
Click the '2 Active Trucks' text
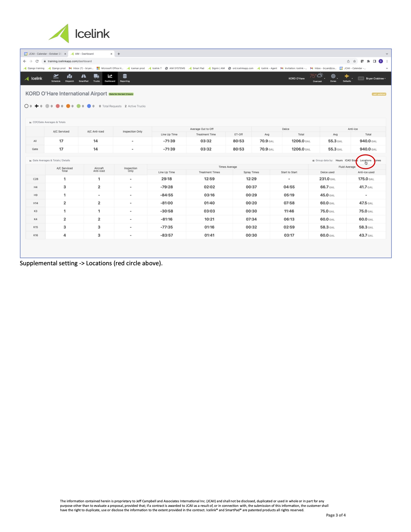[x=135, y=106]
